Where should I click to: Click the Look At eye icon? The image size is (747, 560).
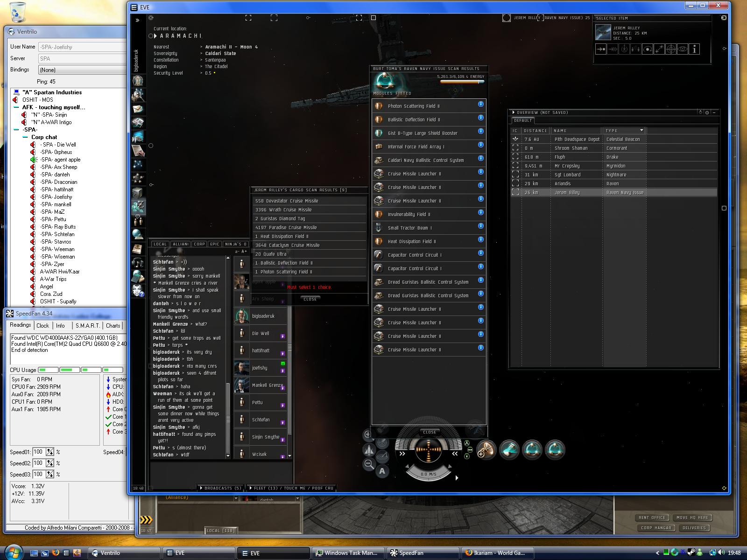683,49
